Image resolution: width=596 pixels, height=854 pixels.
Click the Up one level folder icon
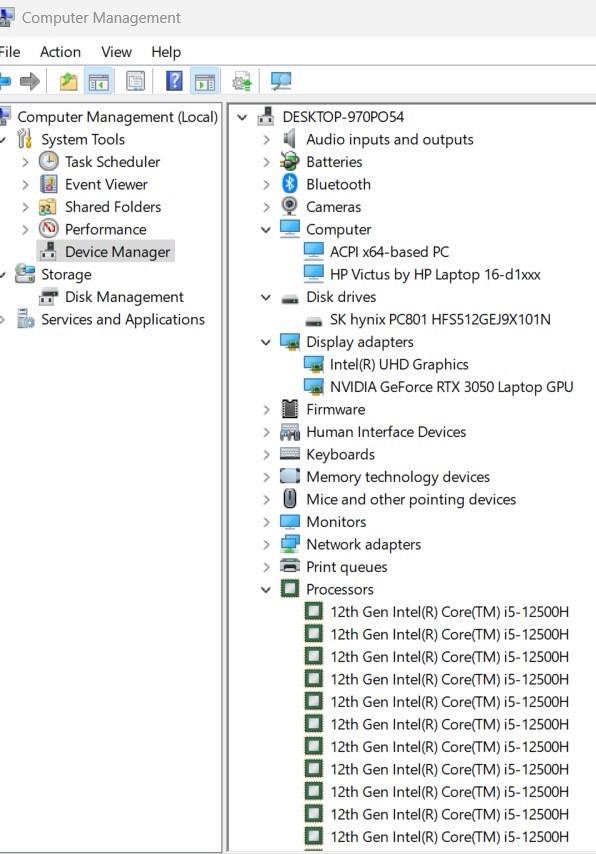[68, 80]
